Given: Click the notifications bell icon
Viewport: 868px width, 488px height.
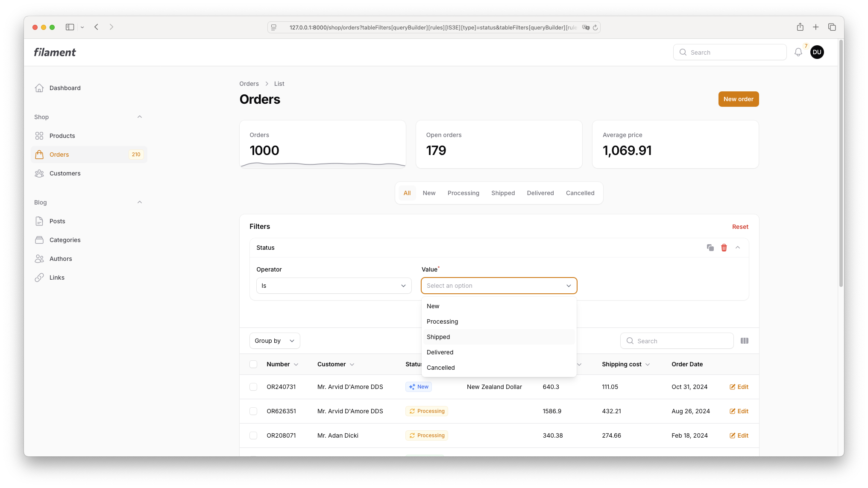Looking at the screenshot, I should coord(798,52).
